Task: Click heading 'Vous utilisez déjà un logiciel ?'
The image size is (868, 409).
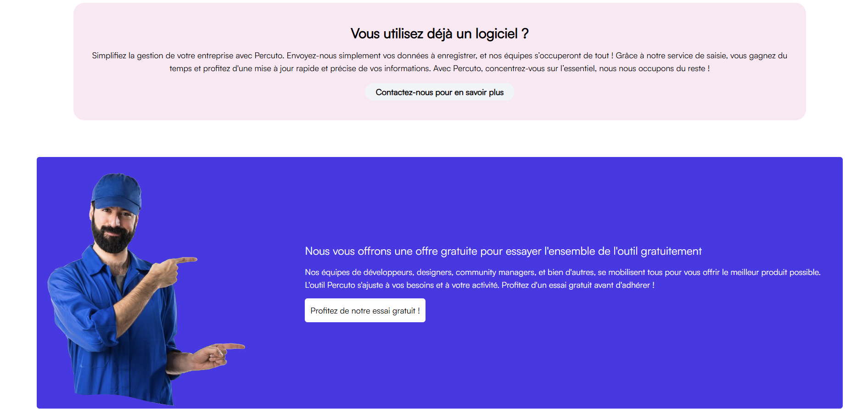Action: [x=439, y=34]
